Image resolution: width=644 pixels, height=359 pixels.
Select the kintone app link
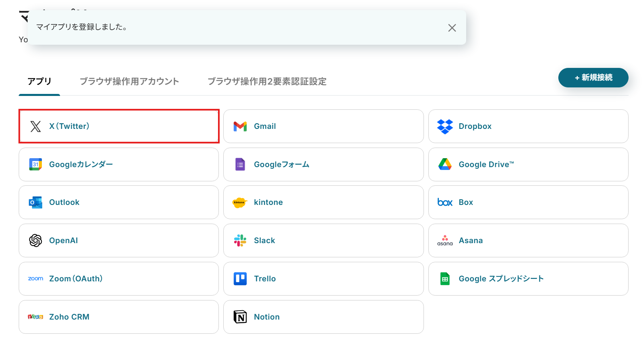pyautogui.click(x=268, y=202)
